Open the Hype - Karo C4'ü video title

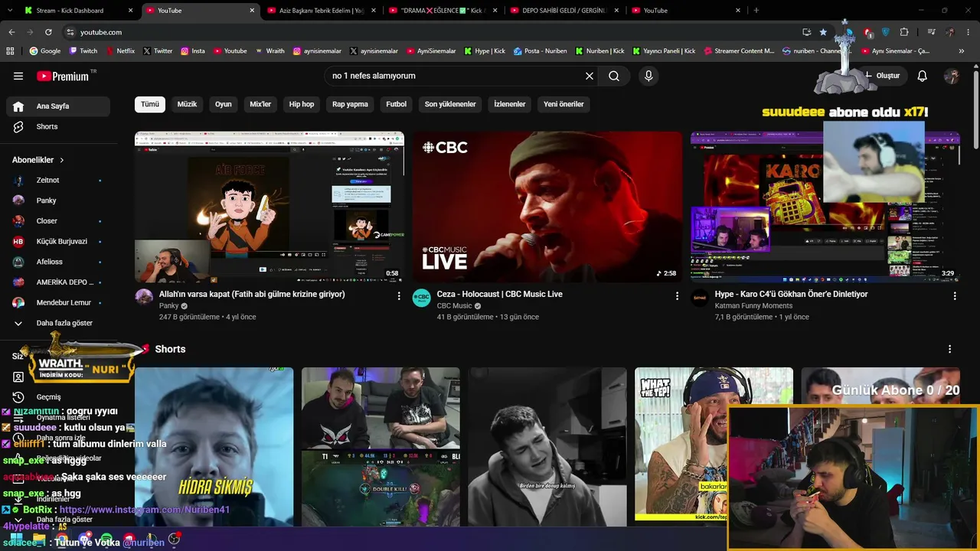click(x=791, y=294)
